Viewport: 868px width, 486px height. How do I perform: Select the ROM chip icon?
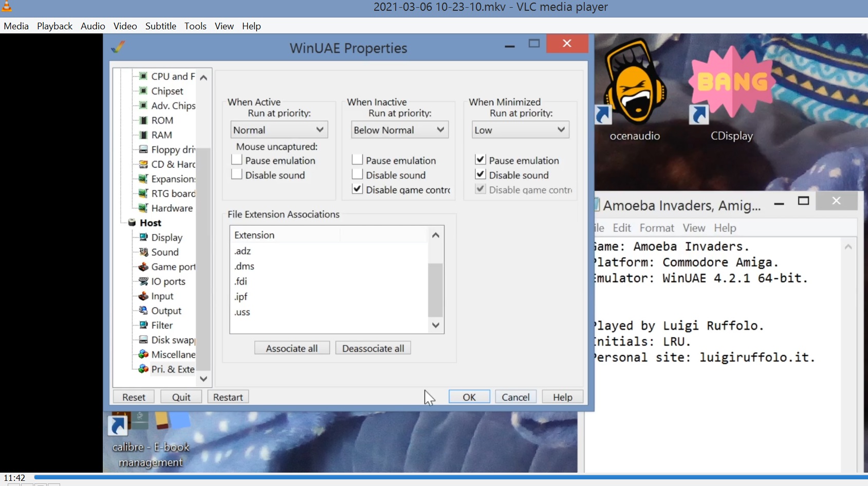(x=144, y=120)
